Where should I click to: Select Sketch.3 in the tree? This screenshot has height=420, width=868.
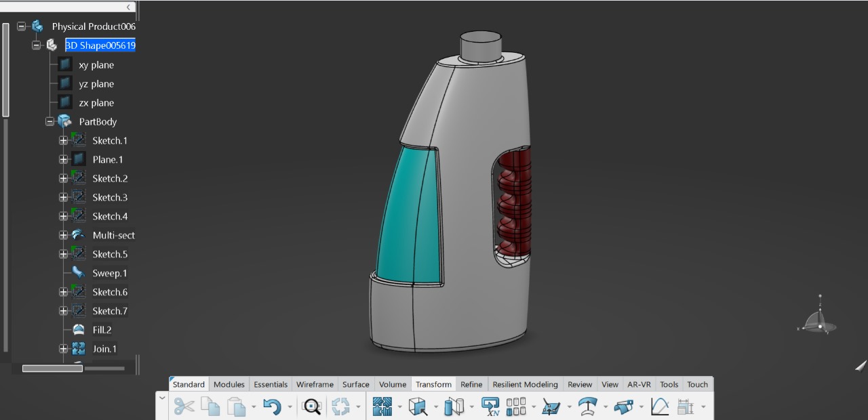(110, 197)
